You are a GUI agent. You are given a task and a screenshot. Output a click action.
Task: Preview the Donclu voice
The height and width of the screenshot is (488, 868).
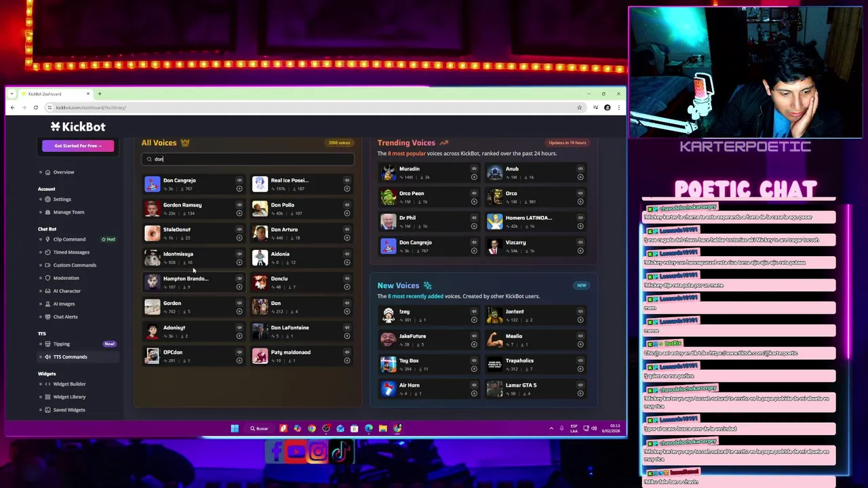pos(347,279)
